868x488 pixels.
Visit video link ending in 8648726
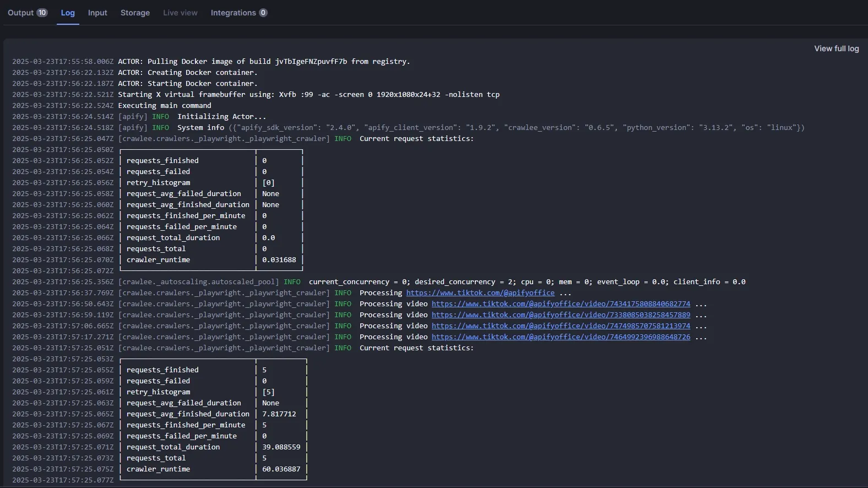[561, 337]
